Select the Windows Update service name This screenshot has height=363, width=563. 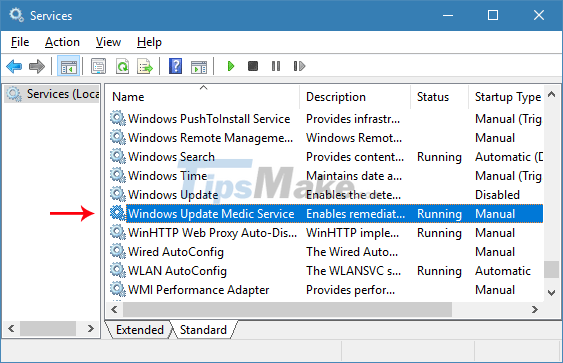point(173,195)
